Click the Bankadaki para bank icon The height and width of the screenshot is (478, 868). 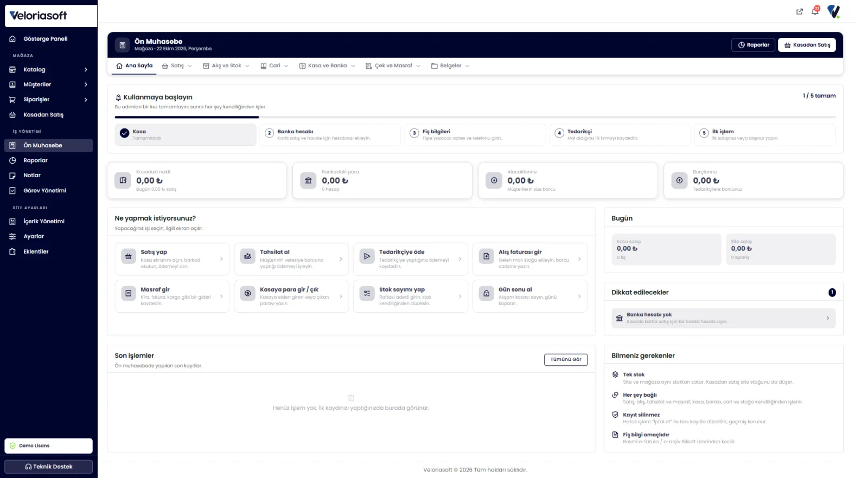[308, 180]
